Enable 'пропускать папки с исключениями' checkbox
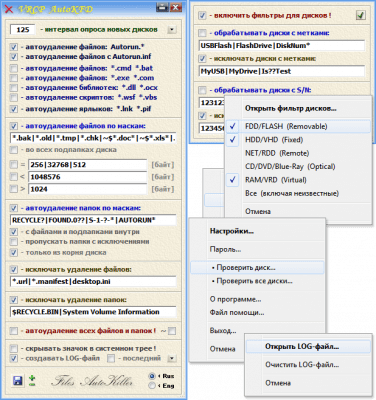The height and width of the screenshot is (400, 376). pyautogui.click(x=14, y=241)
